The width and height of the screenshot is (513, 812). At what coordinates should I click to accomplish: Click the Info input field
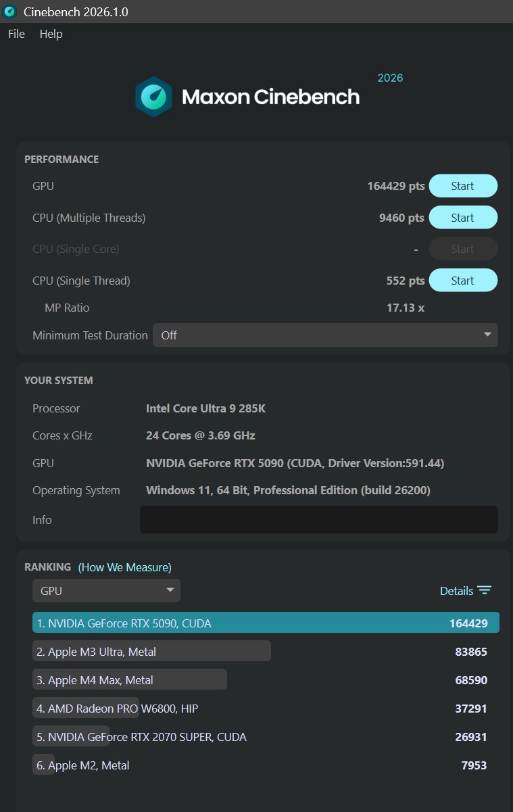(318, 519)
